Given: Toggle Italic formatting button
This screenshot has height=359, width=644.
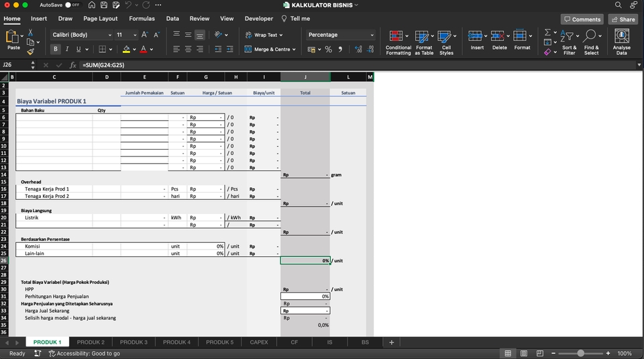Looking at the screenshot, I should coord(67,49).
